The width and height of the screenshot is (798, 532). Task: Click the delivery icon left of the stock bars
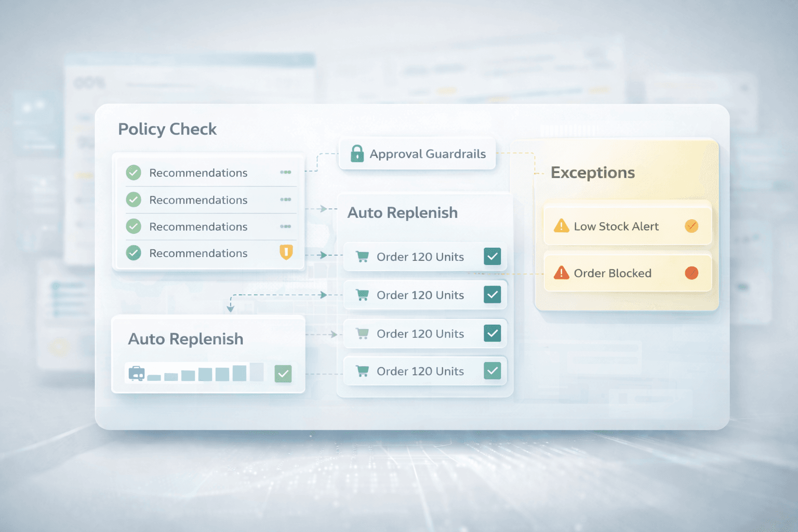click(x=136, y=373)
